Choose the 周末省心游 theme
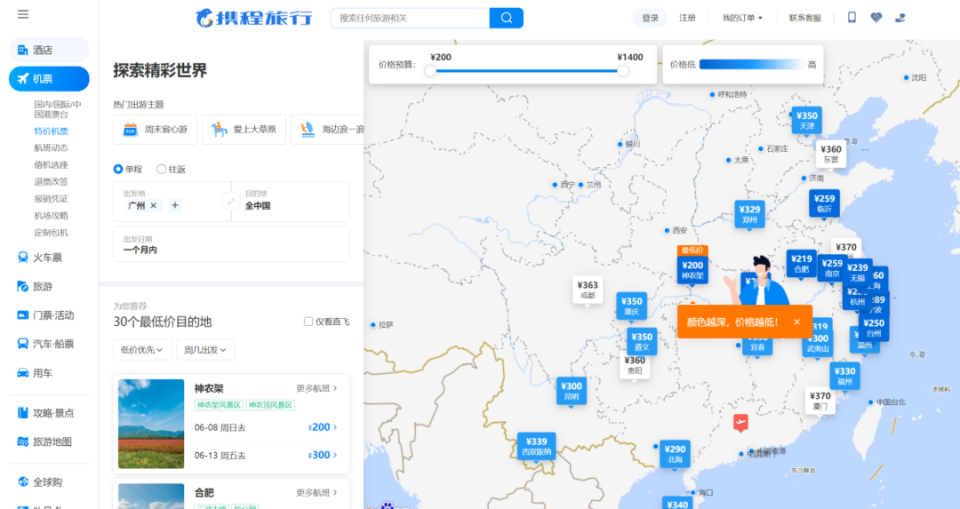Screen dimensions: 960x509 point(156,129)
